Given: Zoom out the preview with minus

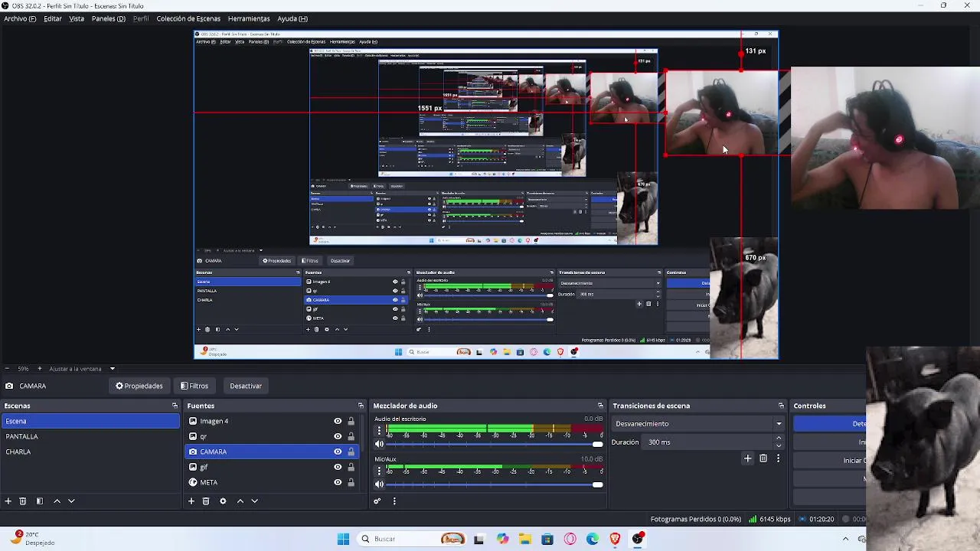Looking at the screenshot, I should click(7, 368).
